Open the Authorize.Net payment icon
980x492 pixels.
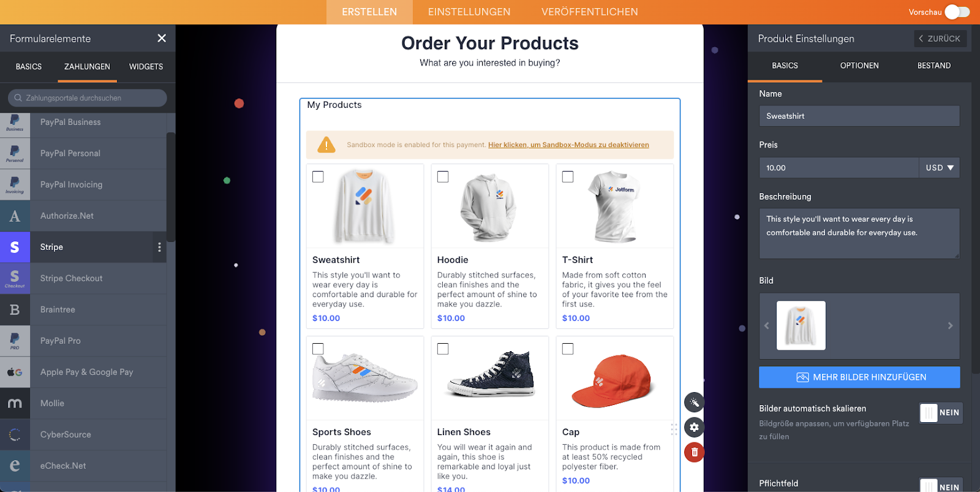click(x=15, y=216)
